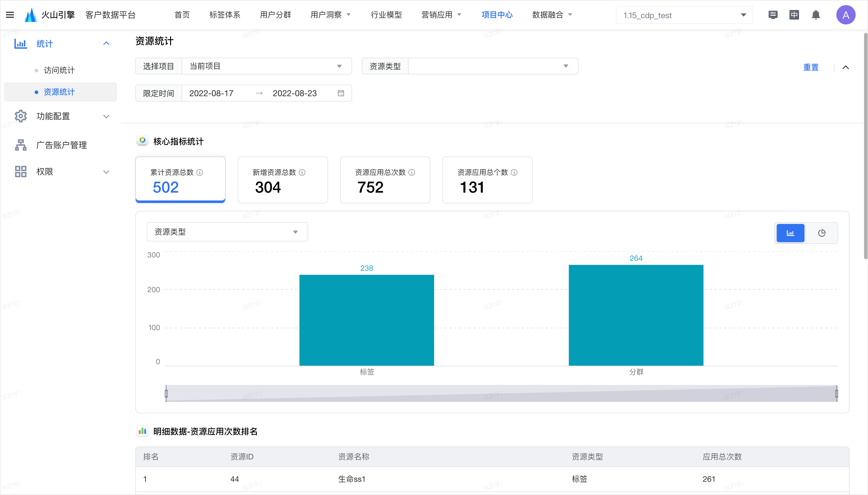Expand the 用户洞察 nav dropdown
The image size is (868, 495).
(348, 14)
